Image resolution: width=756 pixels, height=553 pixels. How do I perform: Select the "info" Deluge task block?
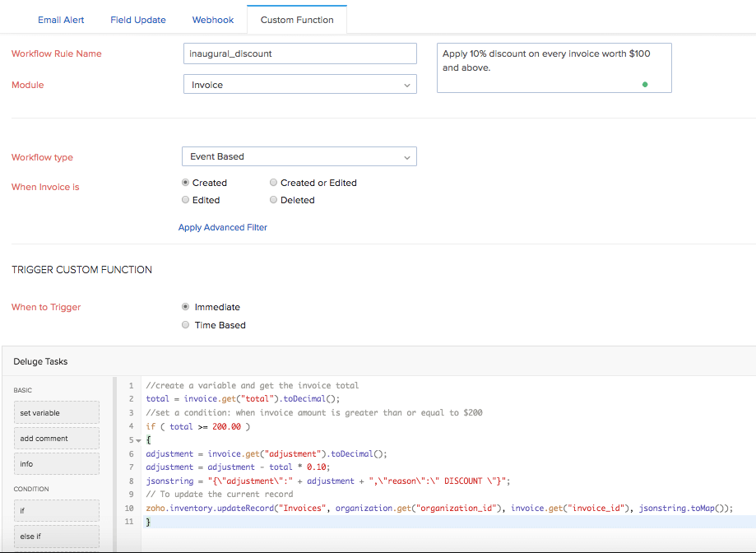pyautogui.click(x=56, y=463)
